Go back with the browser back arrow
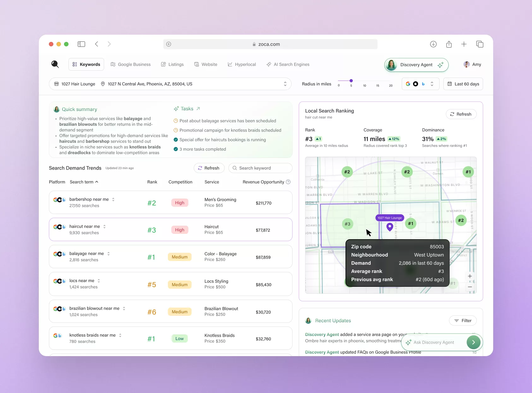Image resolution: width=532 pixels, height=393 pixels. [x=97, y=44]
